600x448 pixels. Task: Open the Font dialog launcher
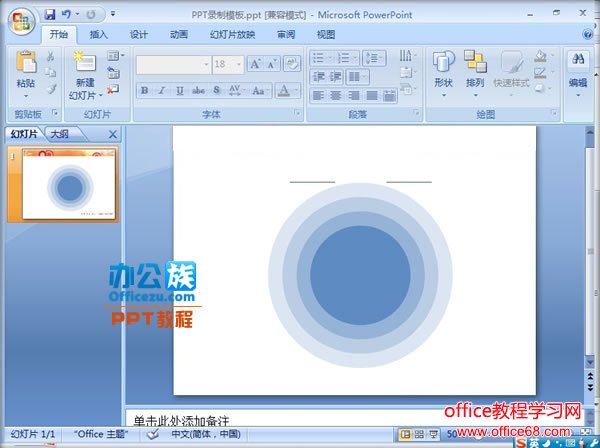coord(297,113)
